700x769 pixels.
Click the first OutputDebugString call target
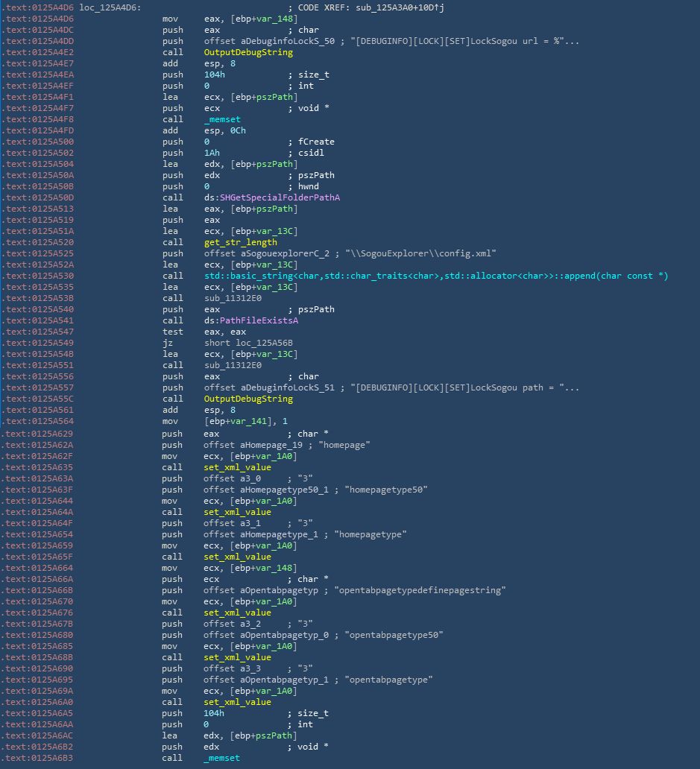(248, 52)
